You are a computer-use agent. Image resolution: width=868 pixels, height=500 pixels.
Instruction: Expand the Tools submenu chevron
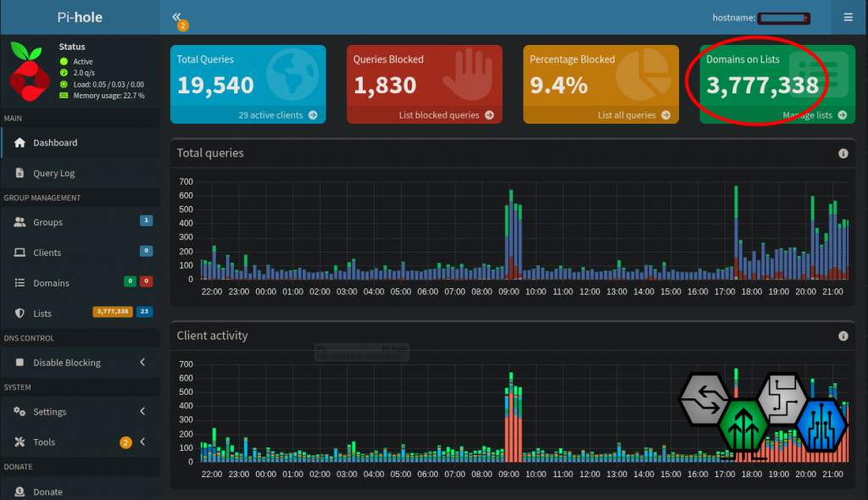142,442
